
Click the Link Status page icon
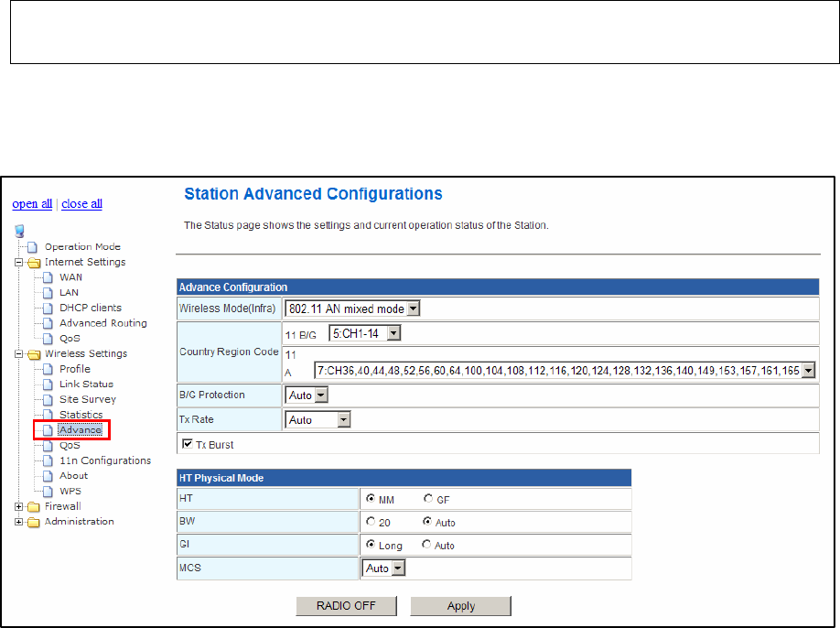click(48, 384)
